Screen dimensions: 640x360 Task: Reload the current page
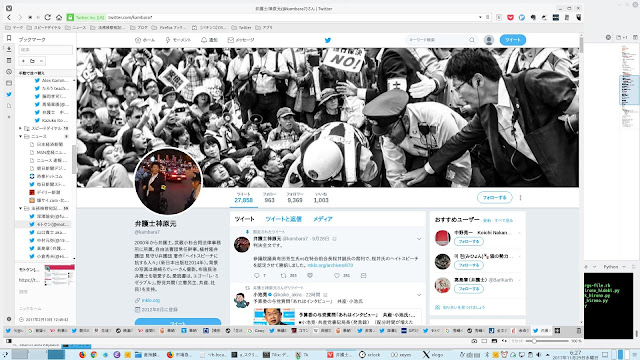click(48, 17)
